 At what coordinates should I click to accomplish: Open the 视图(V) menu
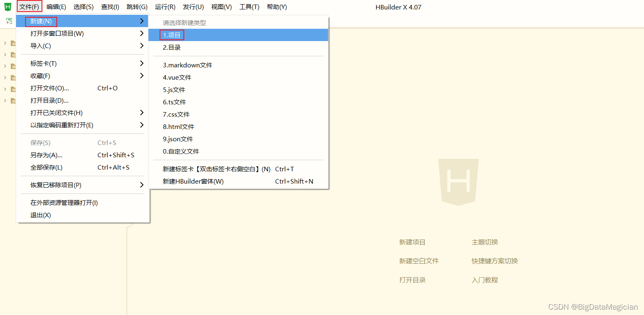point(222,7)
